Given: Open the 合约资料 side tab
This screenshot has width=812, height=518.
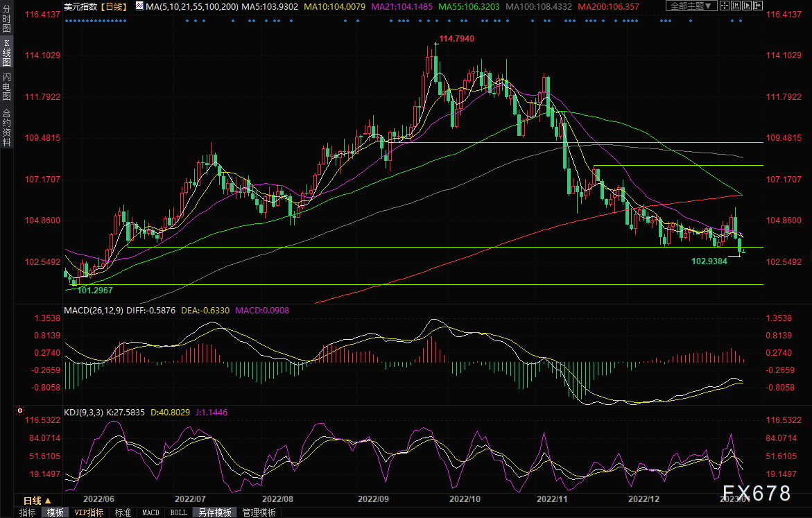Looking at the screenshot, I should [6, 128].
